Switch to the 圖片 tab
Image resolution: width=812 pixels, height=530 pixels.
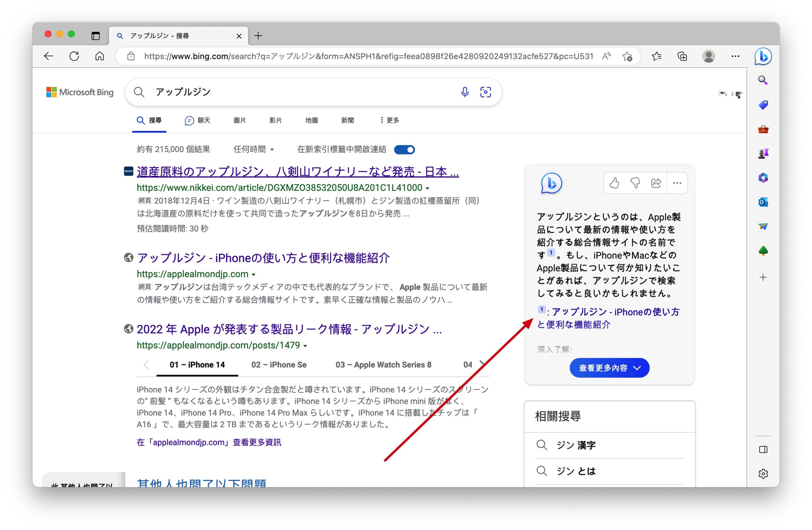(239, 120)
